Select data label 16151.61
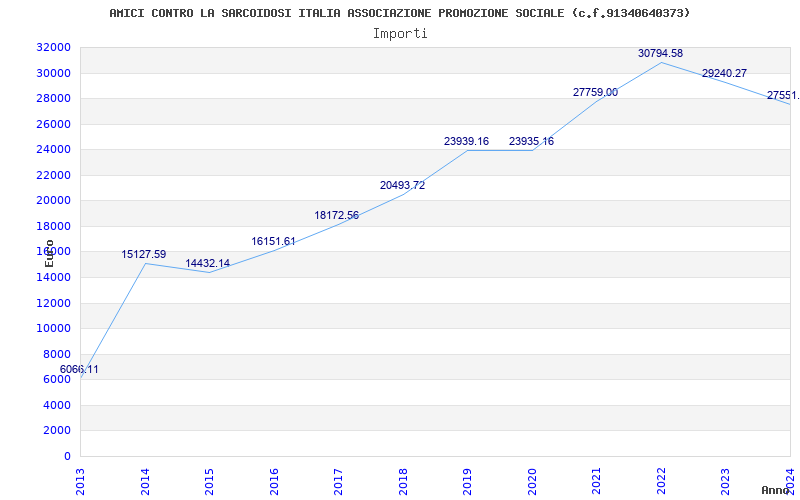This screenshot has height=500, width=800. pos(273,241)
